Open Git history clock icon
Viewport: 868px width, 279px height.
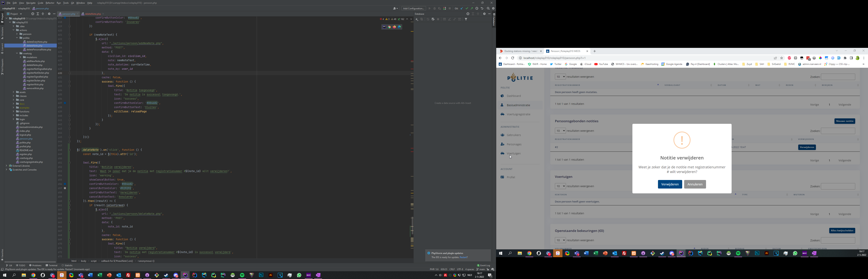point(477,8)
